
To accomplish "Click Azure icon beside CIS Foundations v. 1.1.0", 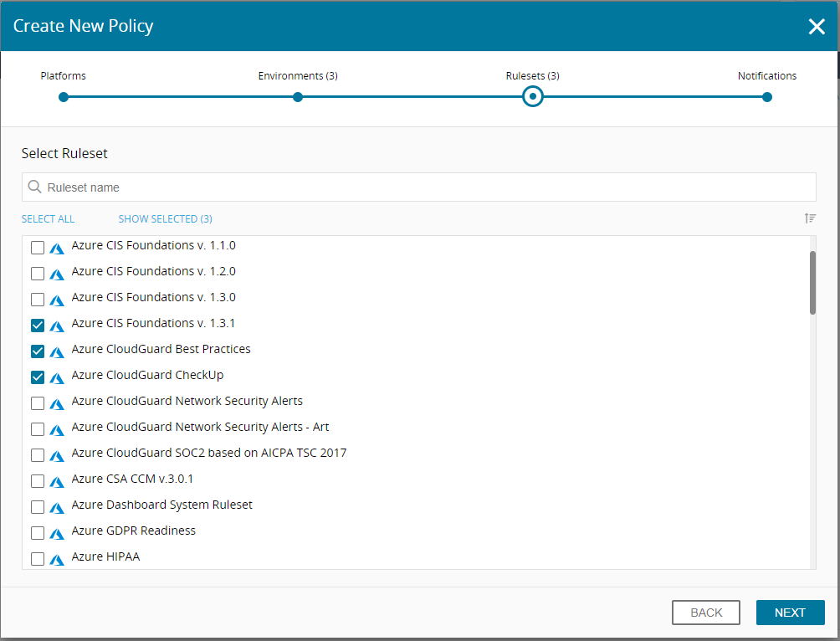I will pos(57,249).
